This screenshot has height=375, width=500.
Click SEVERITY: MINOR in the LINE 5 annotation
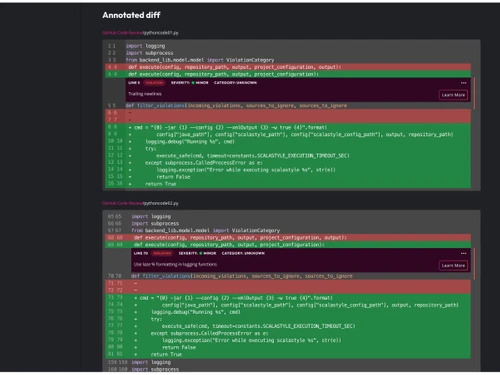pyautogui.click(x=189, y=83)
